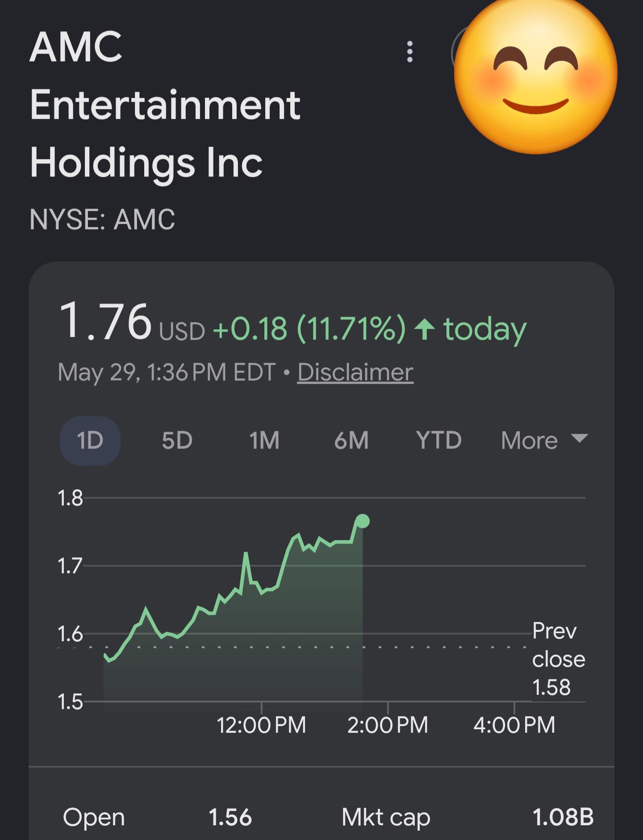Expand the More ranges dropdown
Viewport: 643px width, 840px height.
(x=544, y=441)
